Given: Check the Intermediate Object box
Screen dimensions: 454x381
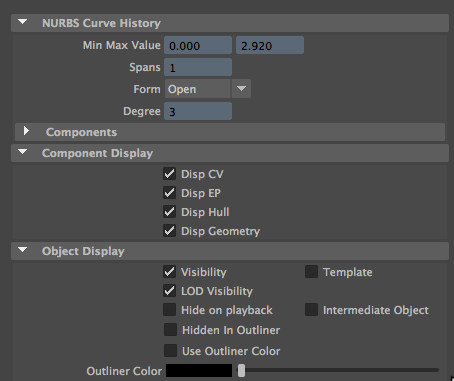Looking at the screenshot, I should tap(311, 310).
